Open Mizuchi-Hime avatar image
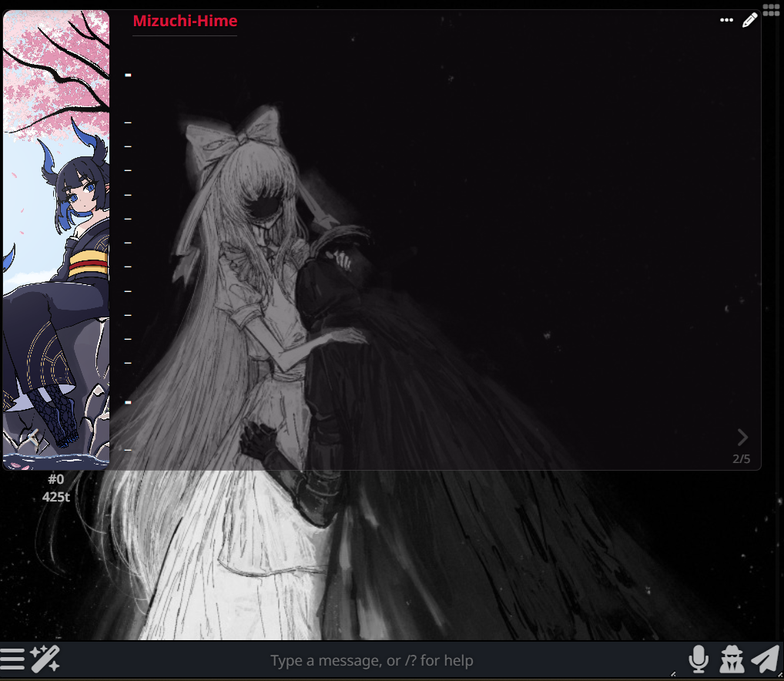The image size is (784, 681). click(x=56, y=240)
